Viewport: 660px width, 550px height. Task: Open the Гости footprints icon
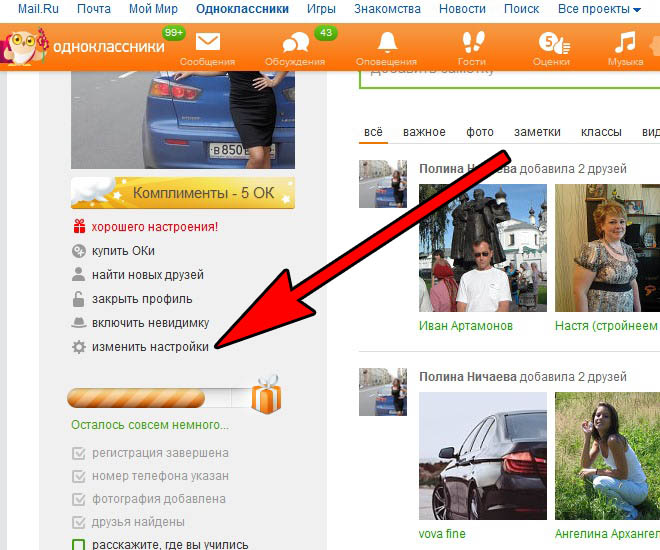473,42
